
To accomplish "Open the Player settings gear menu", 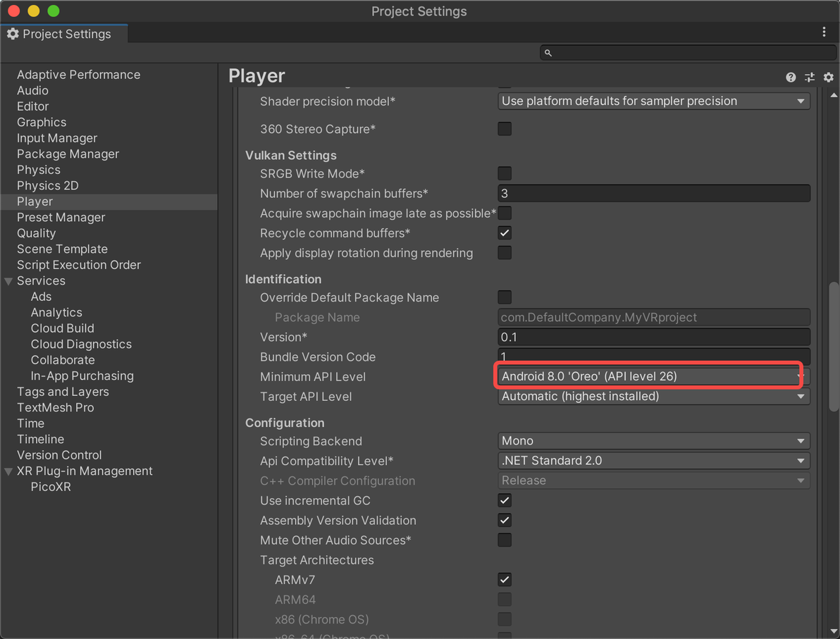I will [829, 77].
